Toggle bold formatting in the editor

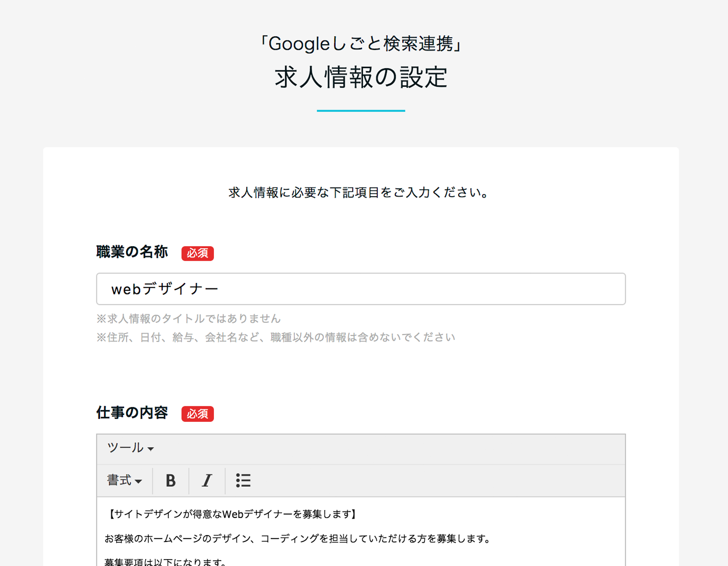[171, 480]
